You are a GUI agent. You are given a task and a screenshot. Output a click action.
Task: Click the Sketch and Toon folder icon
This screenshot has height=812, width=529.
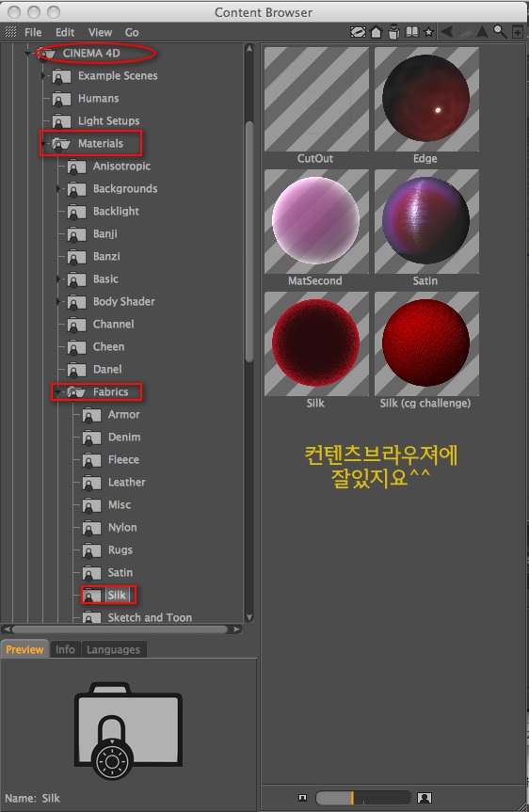tap(91, 617)
